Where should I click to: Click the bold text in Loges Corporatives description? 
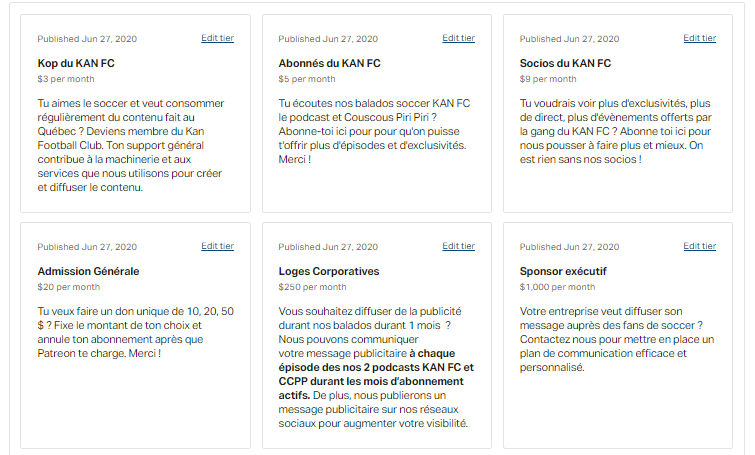376,374
